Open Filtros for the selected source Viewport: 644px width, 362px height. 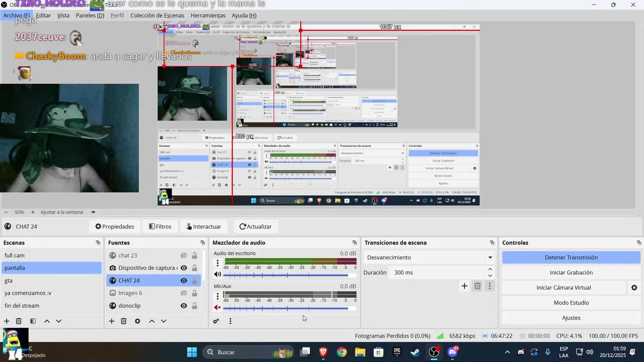click(160, 227)
